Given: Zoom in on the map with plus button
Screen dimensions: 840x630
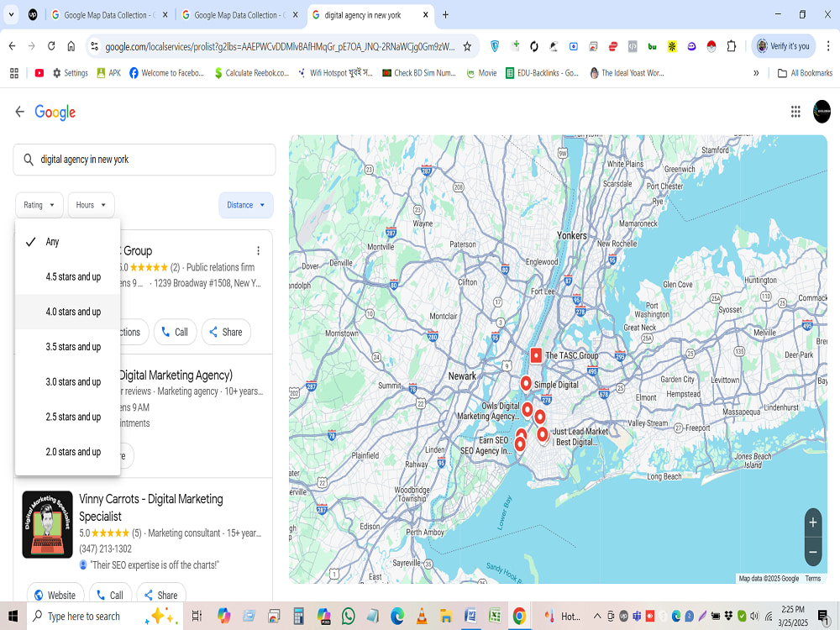Looking at the screenshot, I should pos(812,522).
